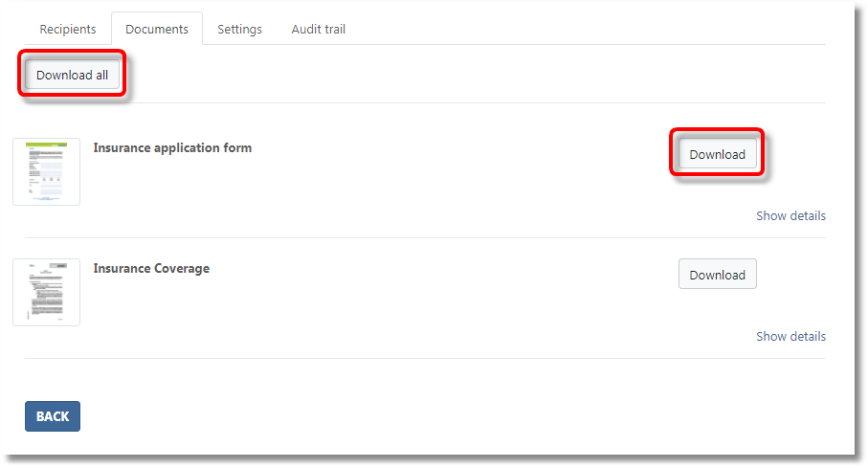Expand details under the second document
The width and height of the screenshot is (868, 468).
[x=790, y=336]
